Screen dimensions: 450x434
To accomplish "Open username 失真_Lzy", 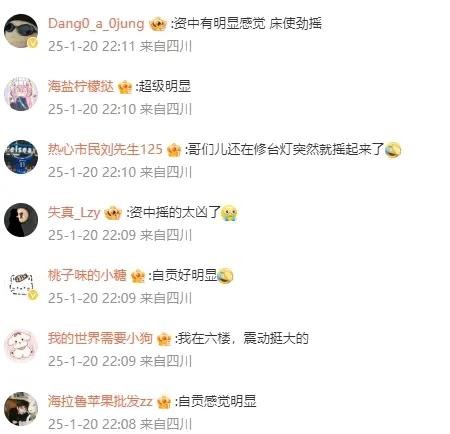I will pos(74,213).
